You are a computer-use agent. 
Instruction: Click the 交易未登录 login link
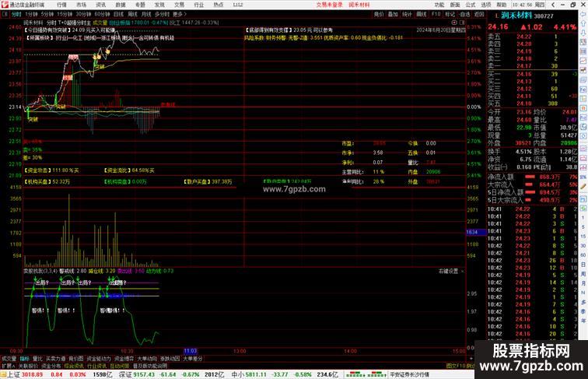pos(329,5)
